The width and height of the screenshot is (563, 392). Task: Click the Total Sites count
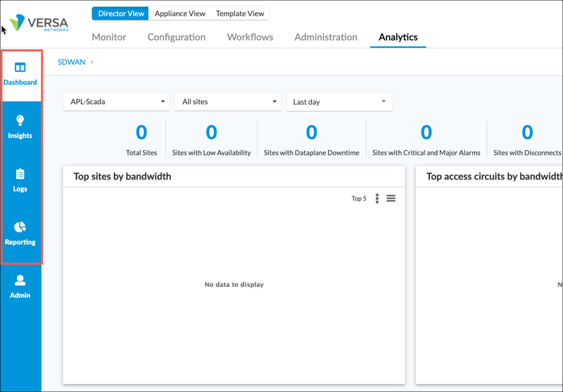(x=141, y=132)
